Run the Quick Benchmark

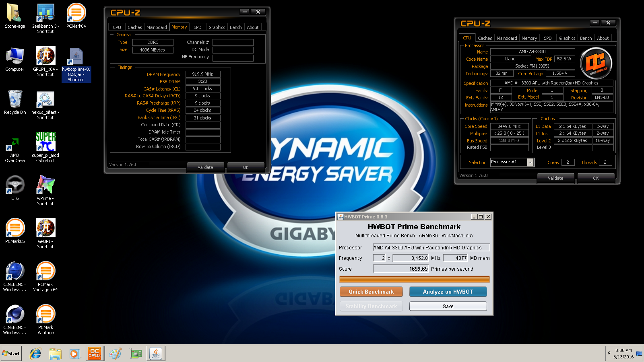click(371, 292)
